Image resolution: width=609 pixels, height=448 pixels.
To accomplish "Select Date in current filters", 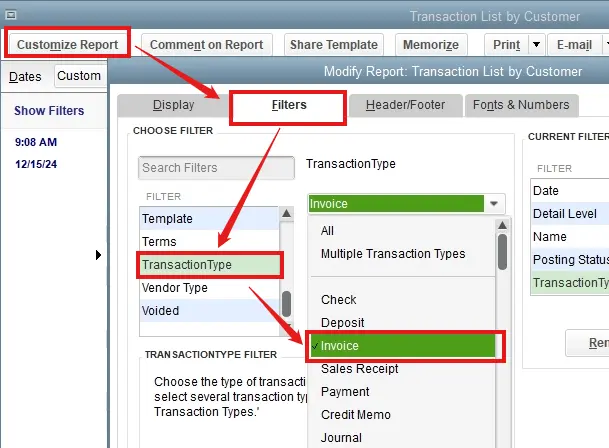I will click(x=570, y=191).
